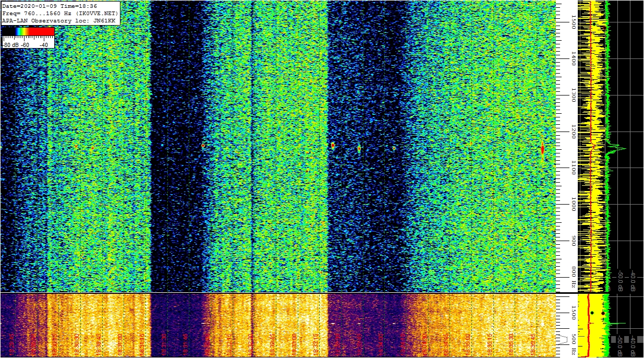Click the dark red marker dot in lower spectrum panel
Viewport: 644px width, 358px height.
tap(603, 313)
